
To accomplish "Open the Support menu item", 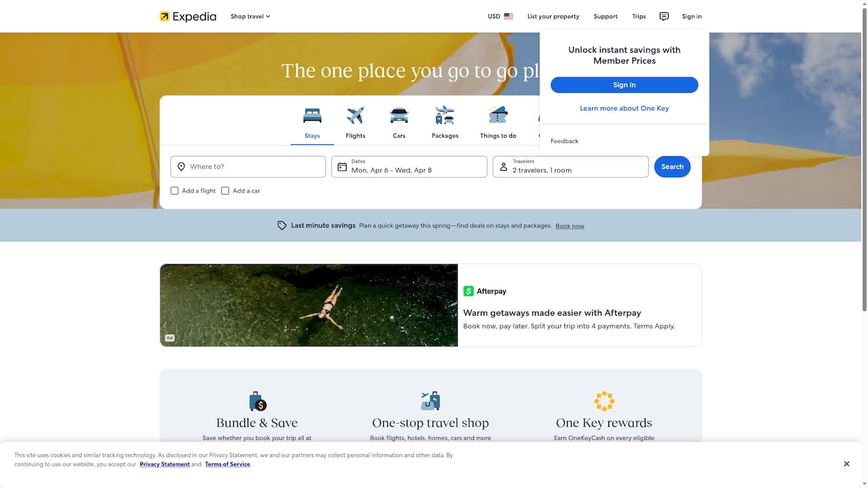I will (605, 16).
